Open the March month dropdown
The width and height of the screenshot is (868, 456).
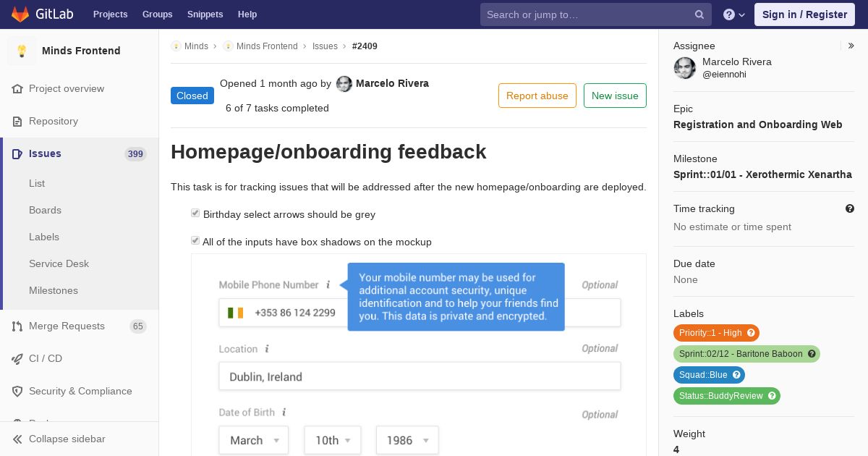[x=254, y=440]
